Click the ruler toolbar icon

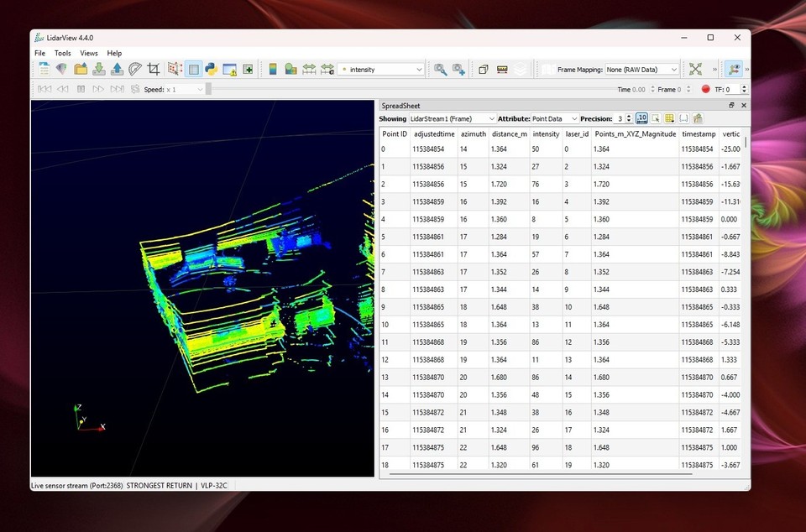pos(502,70)
